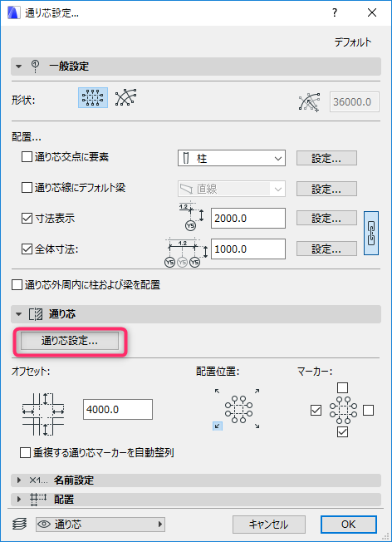The height and width of the screenshot is (542, 392).
Task: Open the 通り芯設定... button
Action: pyautogui.click(x=70, y=341)
